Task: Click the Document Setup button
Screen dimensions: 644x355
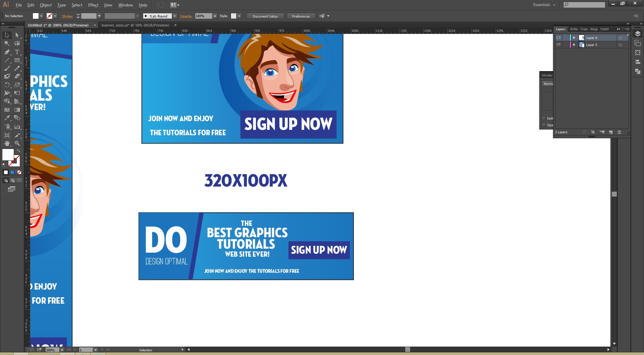Action: [265, 16]
